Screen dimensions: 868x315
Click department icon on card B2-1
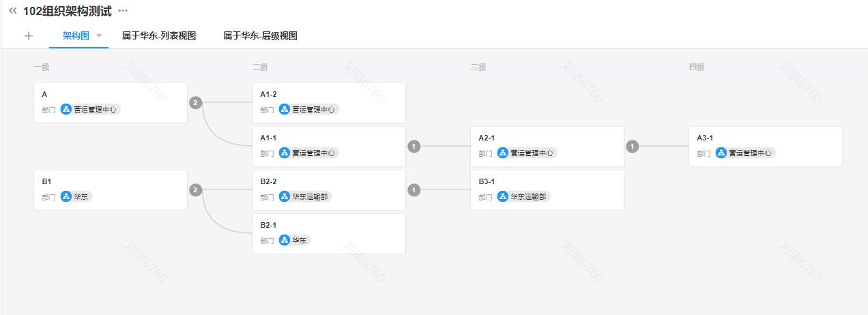285,240
